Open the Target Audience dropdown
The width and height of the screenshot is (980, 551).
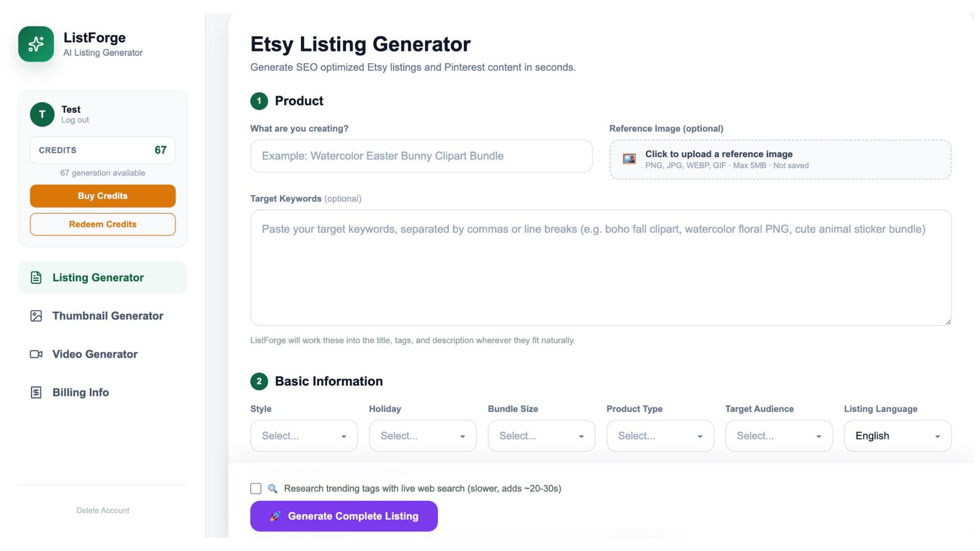pyautogui.click(x=779, y=436)
